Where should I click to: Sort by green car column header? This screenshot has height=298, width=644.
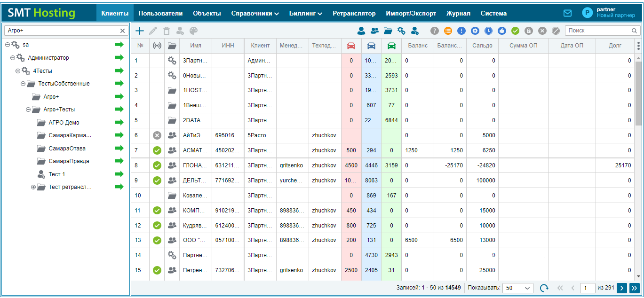click(391, 46)
